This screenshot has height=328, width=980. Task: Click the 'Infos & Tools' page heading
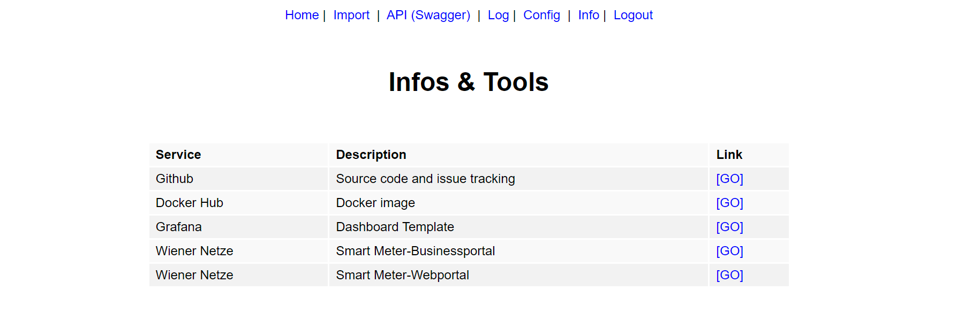pyautogui.click(x=469, y=82)
